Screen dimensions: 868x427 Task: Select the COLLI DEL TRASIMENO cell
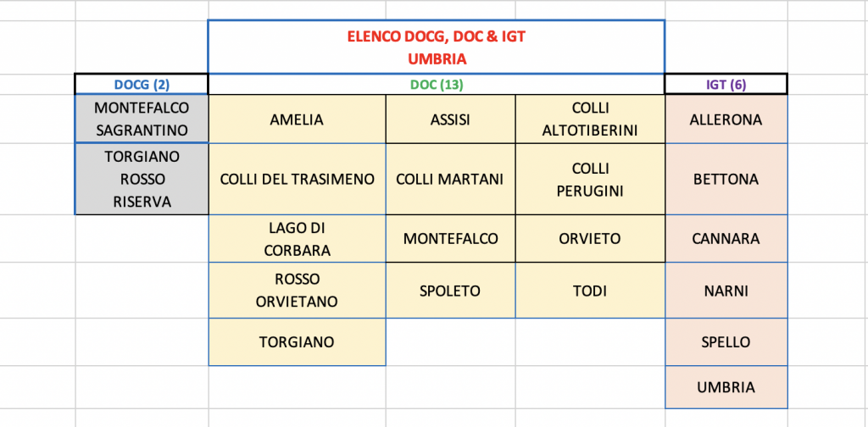298,180
